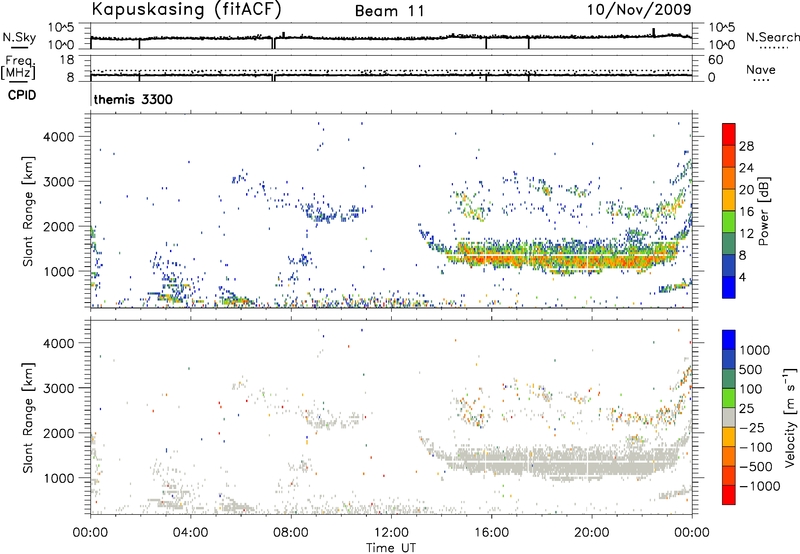Click the "Kapuskasing (fitACF)" title text
800x554 pixels.
[186, 9]
